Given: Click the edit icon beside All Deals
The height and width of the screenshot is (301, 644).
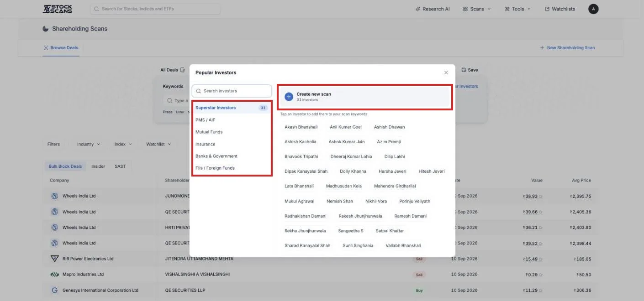Looking at the screenshot, I should click(x=183, y=70).
